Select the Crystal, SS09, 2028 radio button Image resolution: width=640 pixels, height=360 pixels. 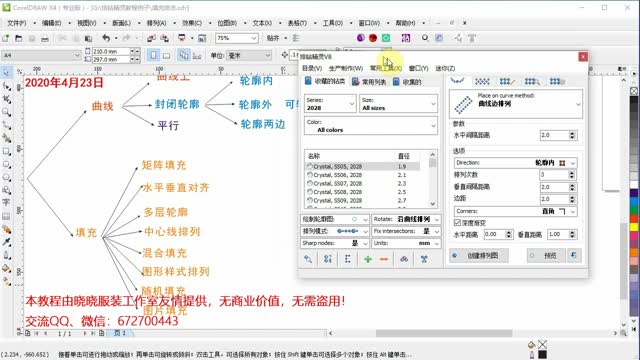click(x=310, y=200)
